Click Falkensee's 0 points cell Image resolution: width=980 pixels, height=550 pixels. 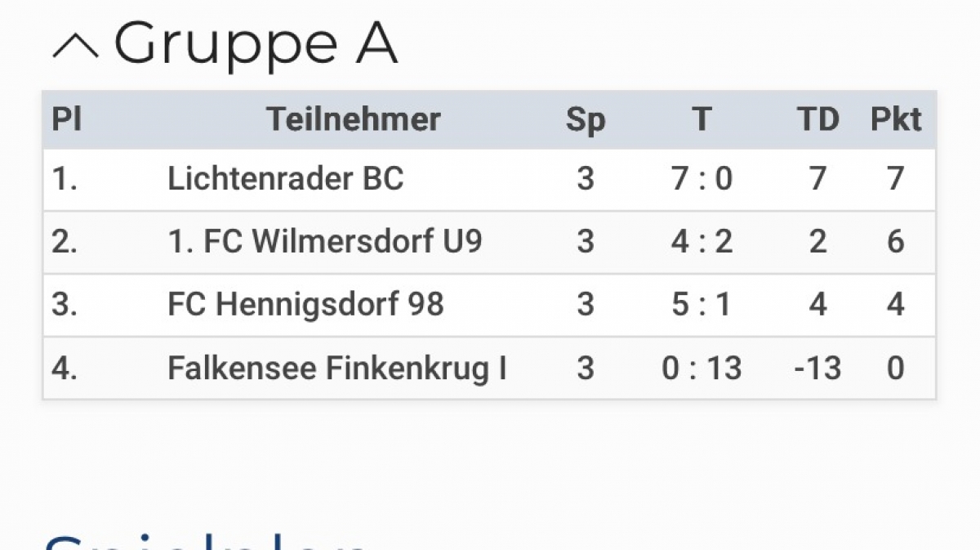(896, 368)
